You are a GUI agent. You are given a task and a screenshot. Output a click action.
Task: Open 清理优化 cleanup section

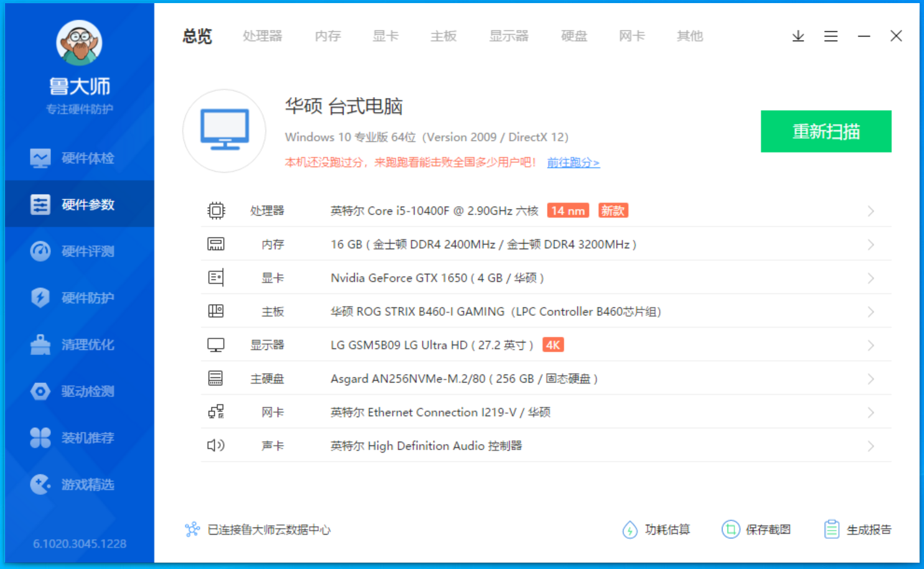coord(80,345)
